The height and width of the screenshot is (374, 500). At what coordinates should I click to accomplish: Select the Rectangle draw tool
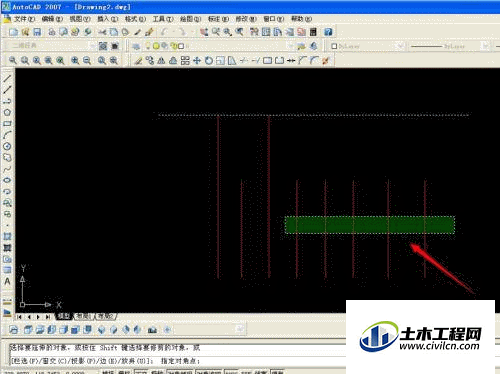(x=7, y=124)
